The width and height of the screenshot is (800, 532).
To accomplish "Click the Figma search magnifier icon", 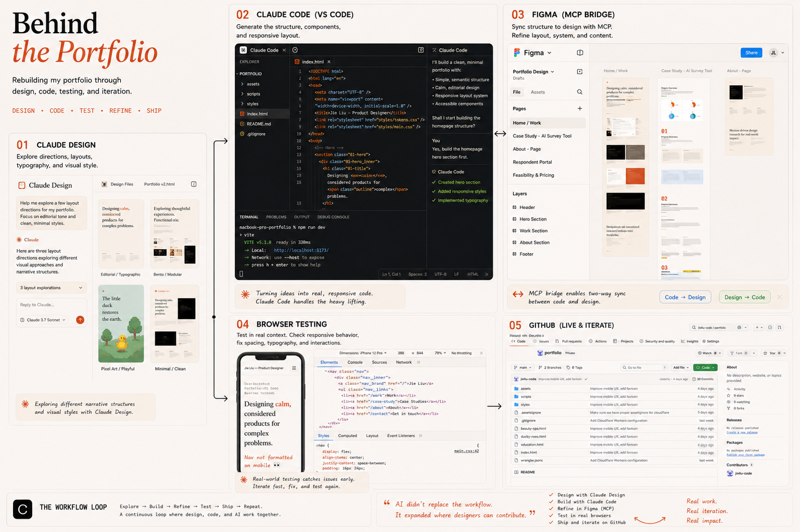I will tap(579, 92).
